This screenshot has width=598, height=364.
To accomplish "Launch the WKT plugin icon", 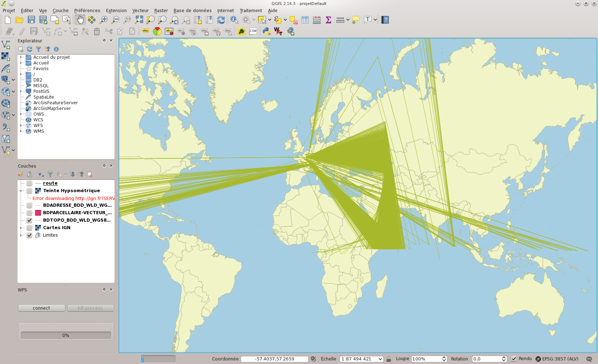I will (x=278, y=31).
